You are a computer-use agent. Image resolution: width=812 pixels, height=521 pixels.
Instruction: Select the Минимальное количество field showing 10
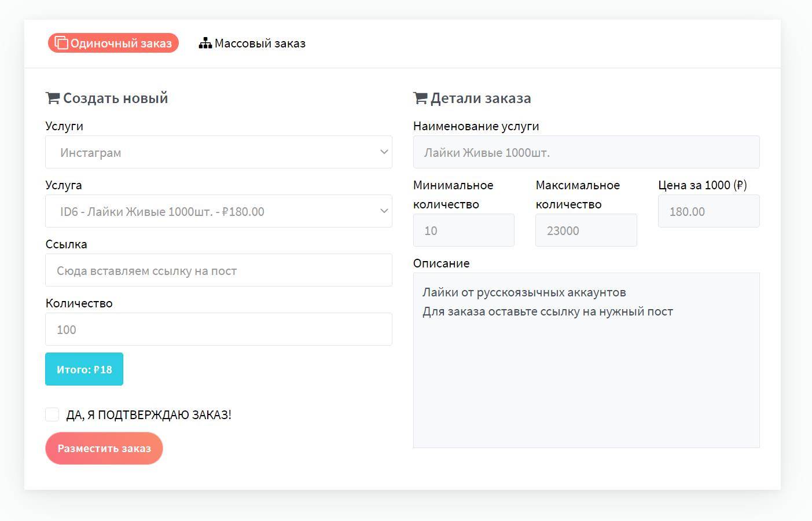[x=464, y=230]
